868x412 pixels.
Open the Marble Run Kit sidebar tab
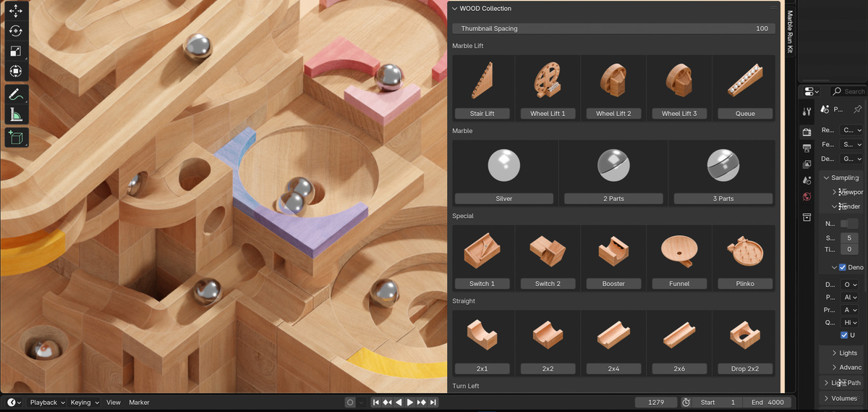coord(790,33)
